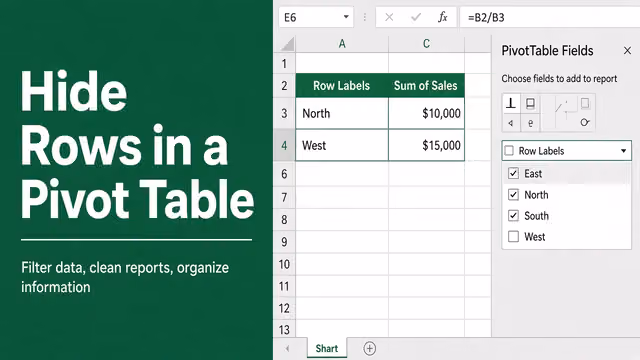Click the circular icon in fields toolbar
The width and height of the screenshot is (640, 360).
coord(585,122)
